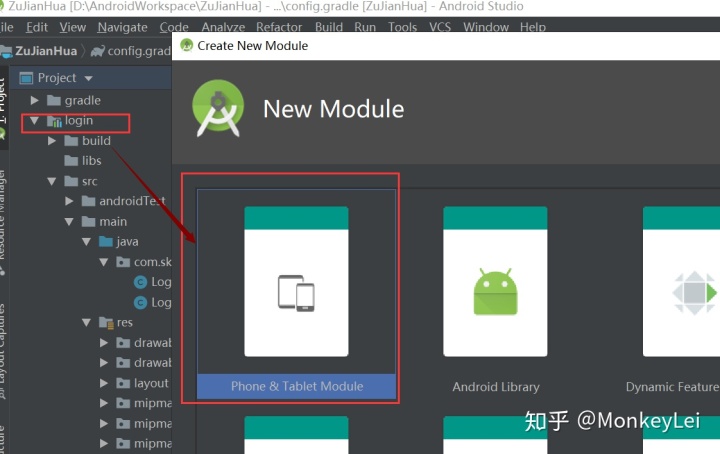The height and width of the screenshot is (454, 720).
Task: Open the Window menu
Action: pos(486,27)
